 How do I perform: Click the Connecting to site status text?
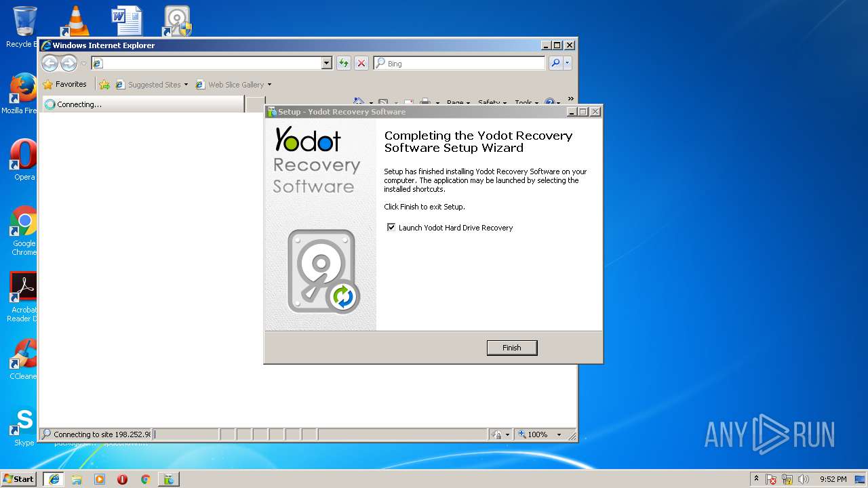(x=102, y=434)
